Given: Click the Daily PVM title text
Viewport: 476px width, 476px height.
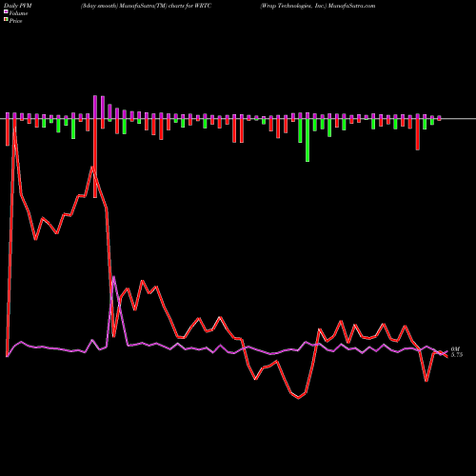Looking at the screenshot, I should (18, 6).
